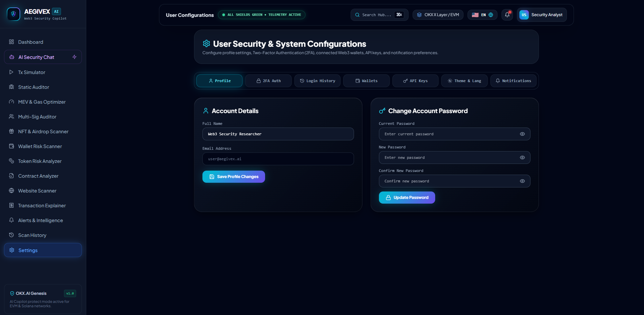Click the US avatar badge
Screen dimensions: 644x315
[524, 15]
